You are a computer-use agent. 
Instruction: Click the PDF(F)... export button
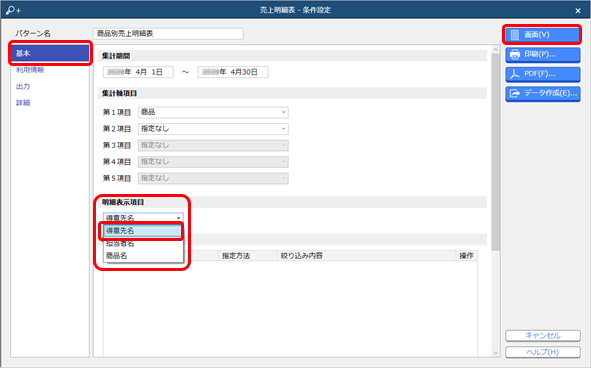coord(542,74)
